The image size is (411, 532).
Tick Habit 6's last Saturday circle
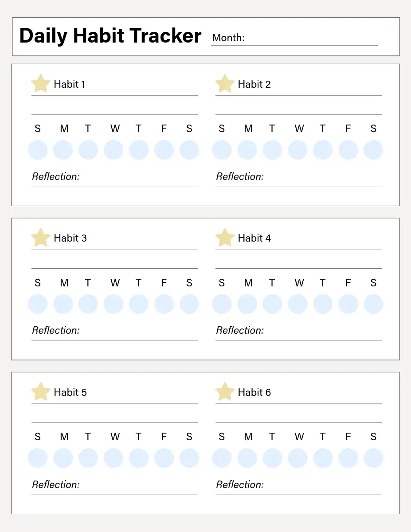(373, 458)
